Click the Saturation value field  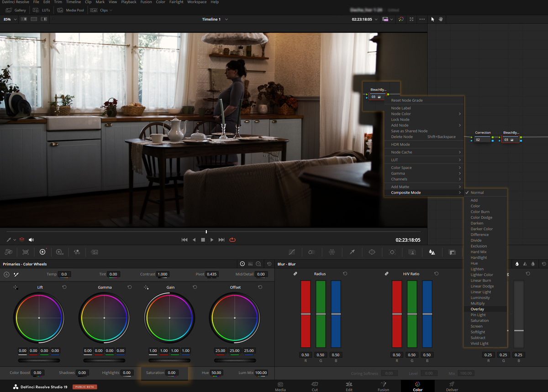[x=172, y=373]
